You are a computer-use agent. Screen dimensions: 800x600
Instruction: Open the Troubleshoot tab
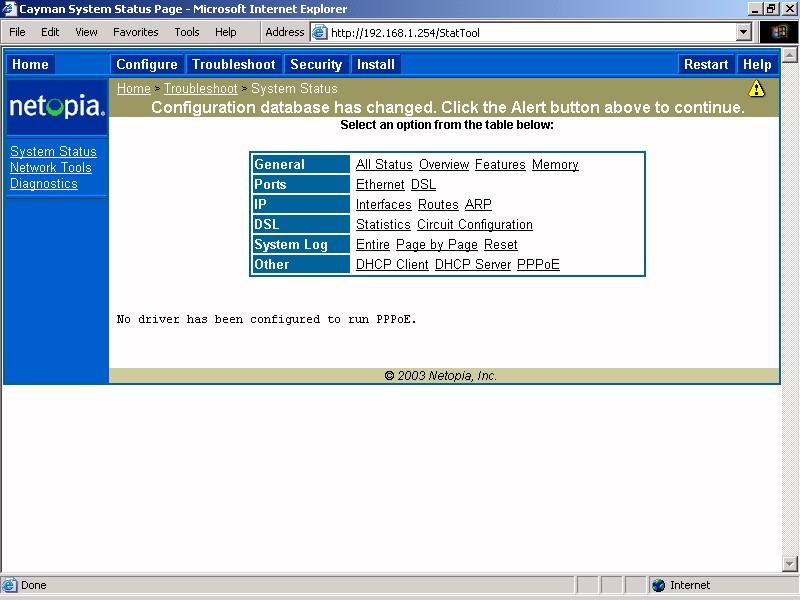[234, 64]
